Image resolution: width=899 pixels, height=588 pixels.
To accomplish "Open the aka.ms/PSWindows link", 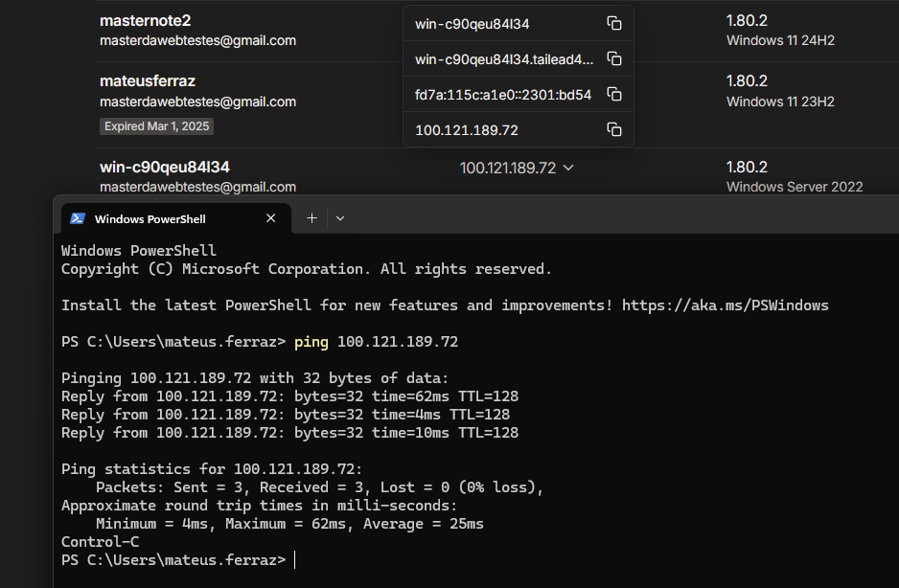I will coord(726,305).
